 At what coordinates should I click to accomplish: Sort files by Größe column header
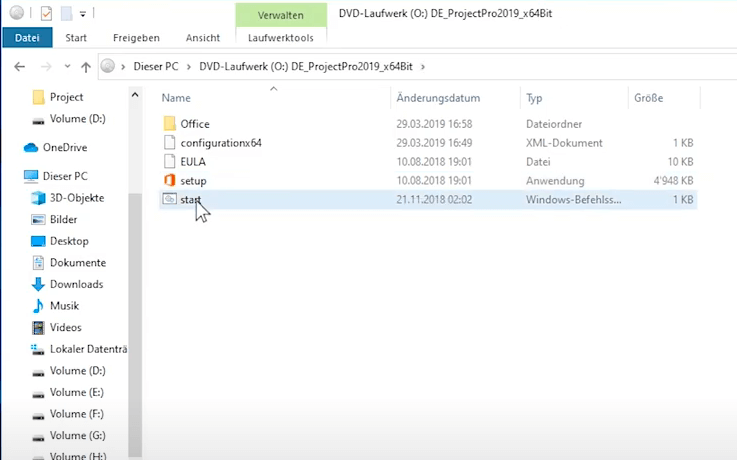pyautogui.click(x=647, y=98)
